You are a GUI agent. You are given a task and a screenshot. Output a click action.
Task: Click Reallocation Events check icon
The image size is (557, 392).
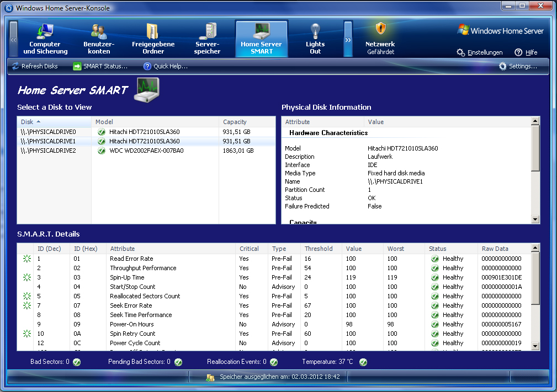273,362
